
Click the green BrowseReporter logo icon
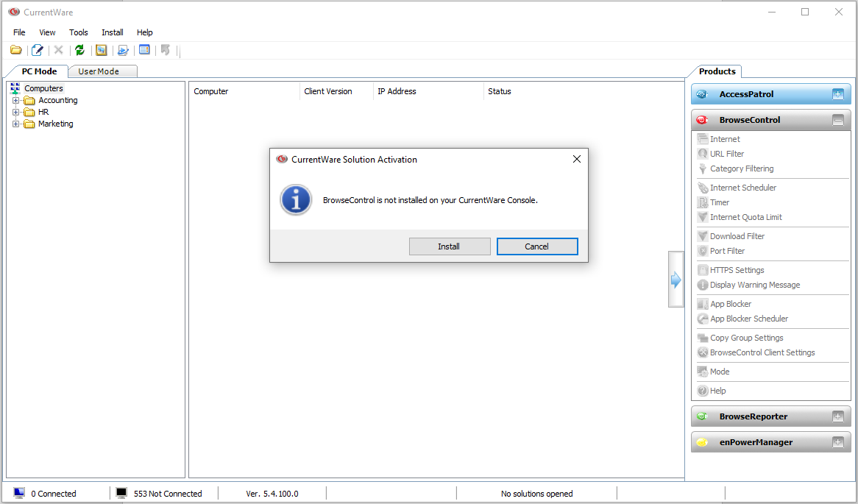coord(702,416)
